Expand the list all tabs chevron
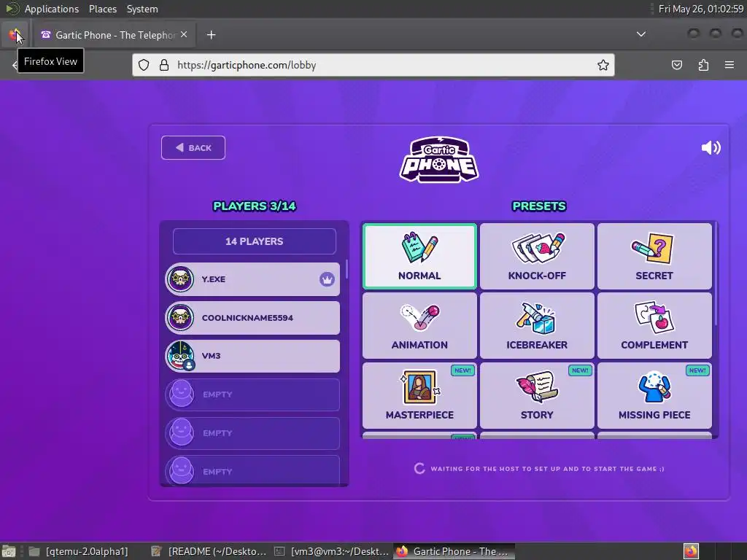Screen dimensions: 747x560 pyautogui.click(x=641, y=34)
